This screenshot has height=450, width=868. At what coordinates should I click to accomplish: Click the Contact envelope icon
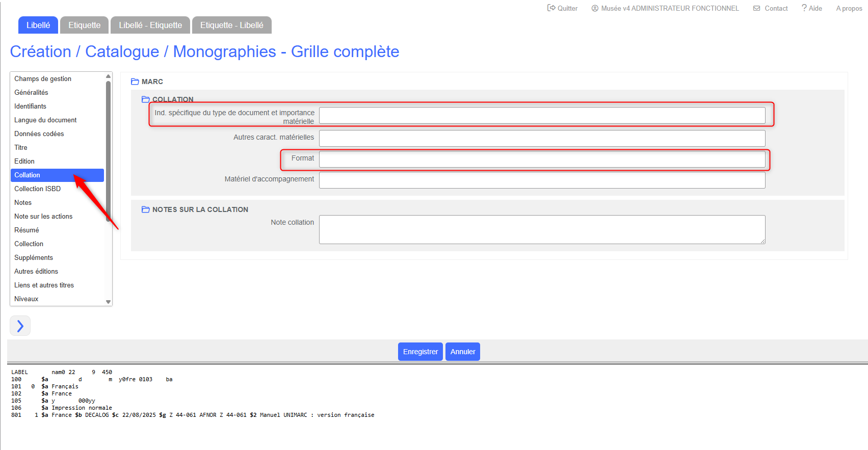point(757,8)
